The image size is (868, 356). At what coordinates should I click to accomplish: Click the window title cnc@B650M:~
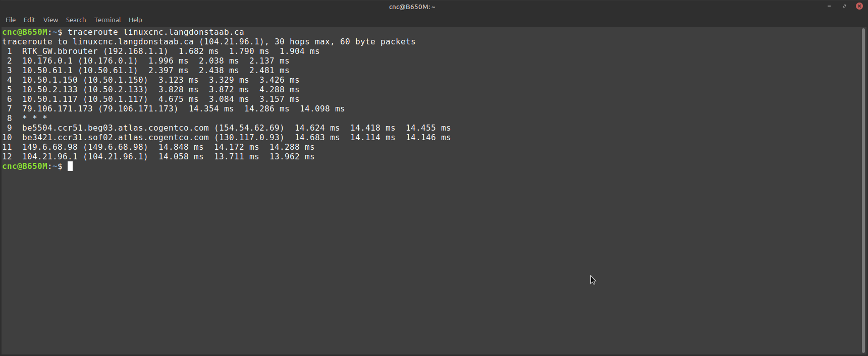(412, 7)
